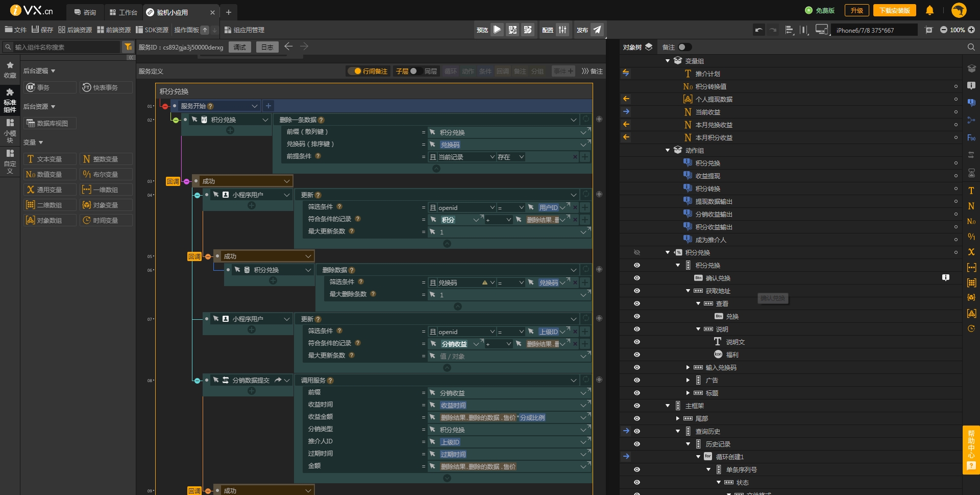
Task: Toggle the 子层/同层 switch
Action: 416,72
